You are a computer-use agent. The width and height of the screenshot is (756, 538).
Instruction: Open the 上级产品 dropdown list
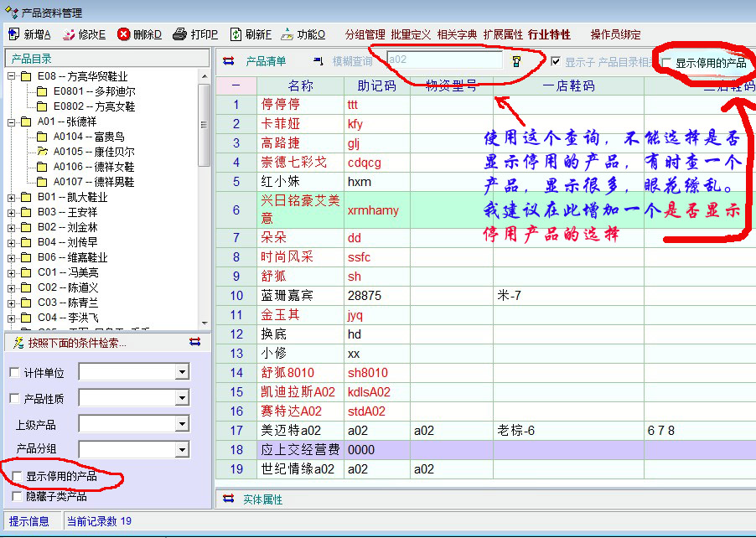tap(182, 424)
